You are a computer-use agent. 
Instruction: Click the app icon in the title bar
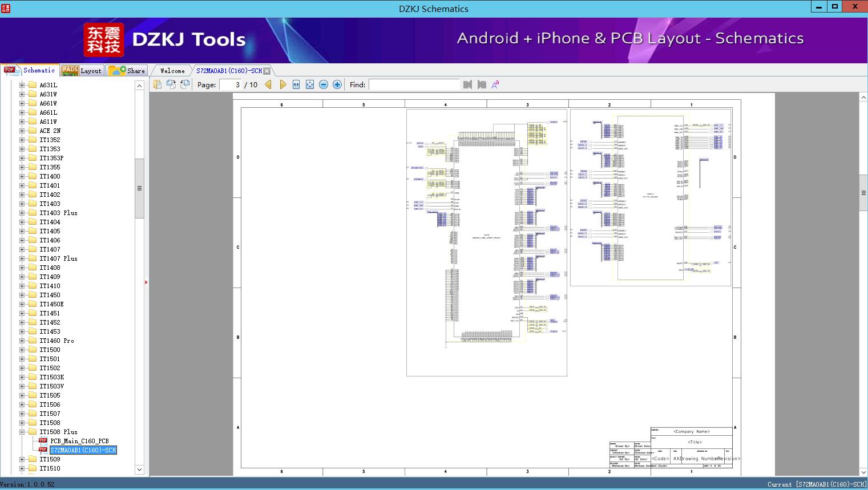point(6,8)
